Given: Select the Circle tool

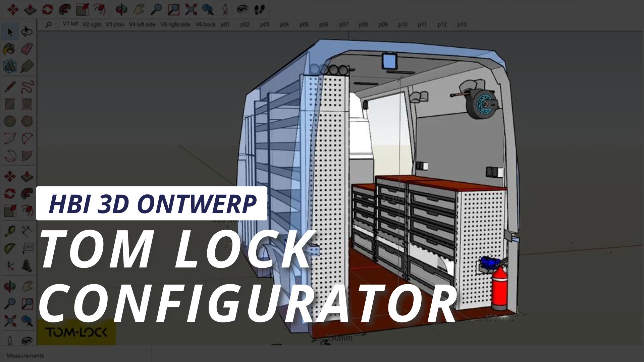Looking at the screenshot, I should pyautogui.click(x=10, y=121).
